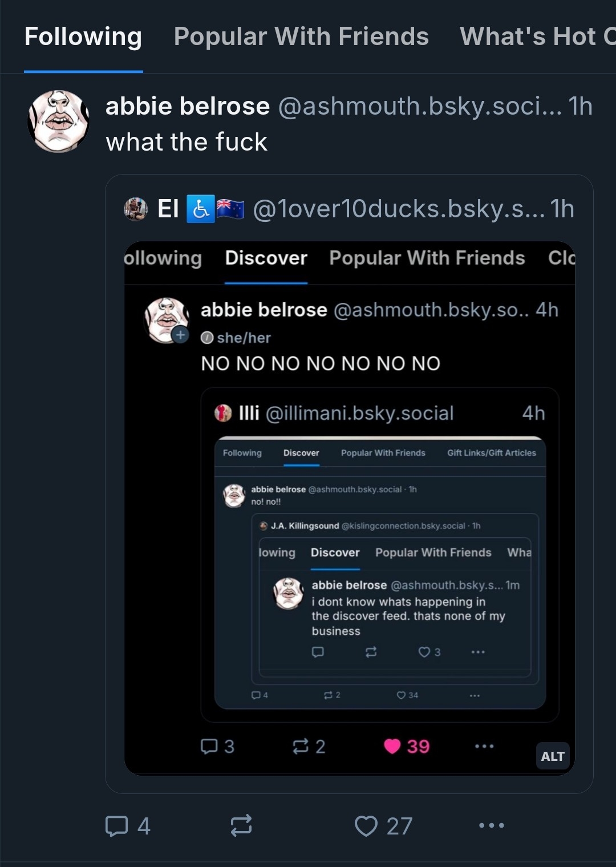Click the wheelchair emoji beside El's name
The image size is (616, 867).
(x=200, y=209)
